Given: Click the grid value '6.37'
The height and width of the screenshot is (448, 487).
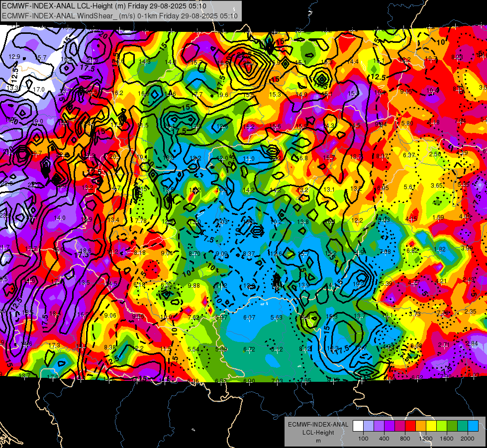Looking at the screenshot, I should pos(409,155).
